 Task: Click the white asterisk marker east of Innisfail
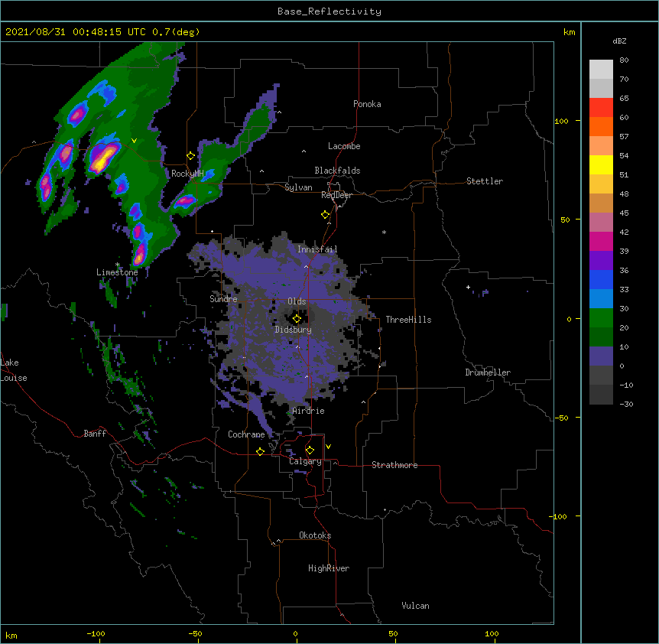384,232
